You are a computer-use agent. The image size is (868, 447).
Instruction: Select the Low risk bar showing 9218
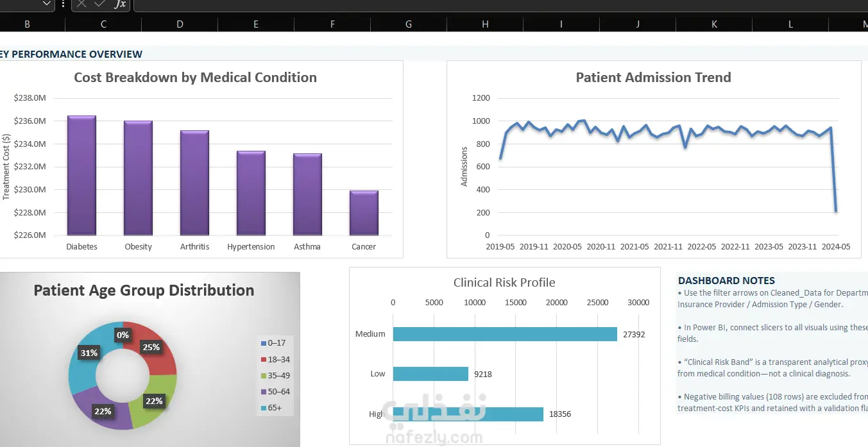[430, 374]
